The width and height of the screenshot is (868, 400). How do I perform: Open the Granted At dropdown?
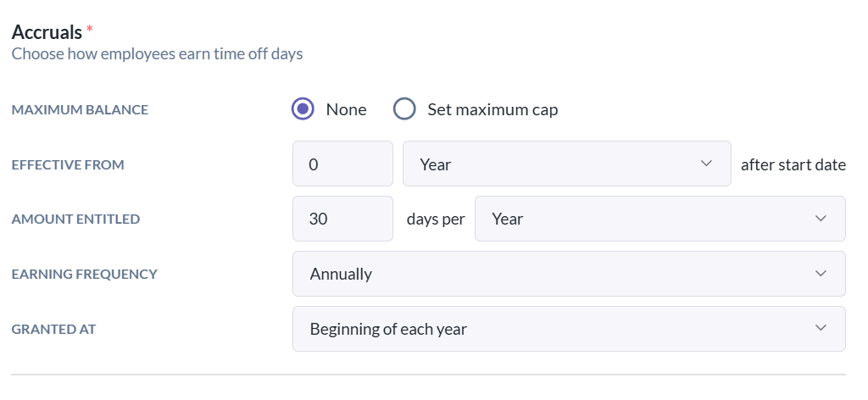point(569,329)
